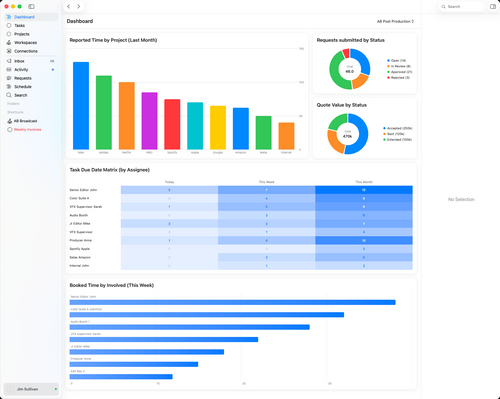500x399 pixels.
Task: Select the red Spotify bar
Action: [x=172, y=124]
